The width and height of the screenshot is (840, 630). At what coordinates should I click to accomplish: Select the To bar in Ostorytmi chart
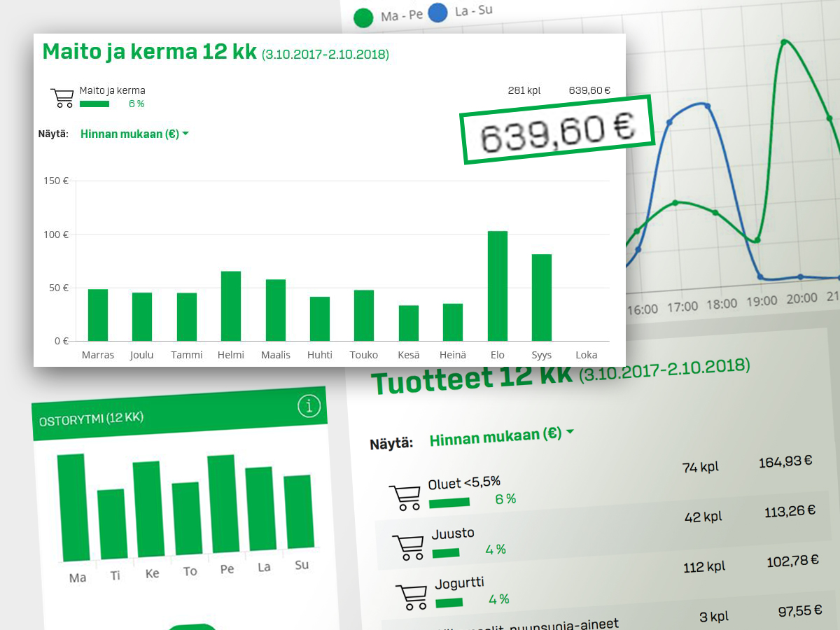click(x=187, y=518)
